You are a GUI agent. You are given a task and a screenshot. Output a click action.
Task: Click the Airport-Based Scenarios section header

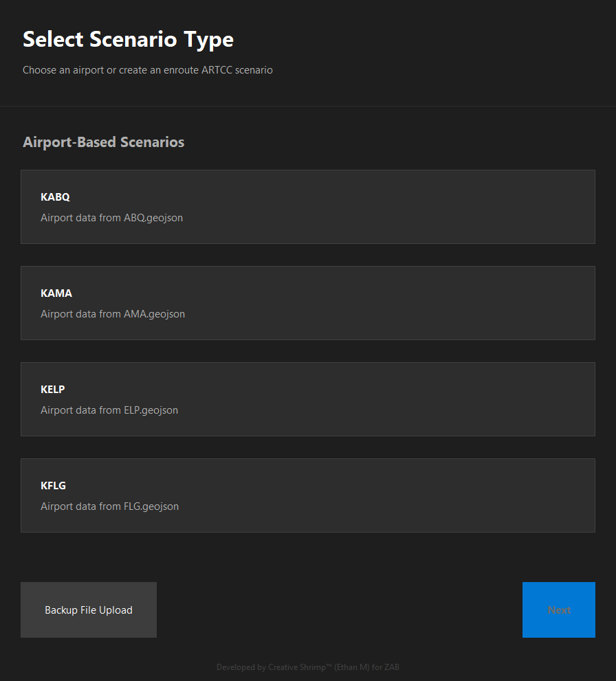pos(103,142)
